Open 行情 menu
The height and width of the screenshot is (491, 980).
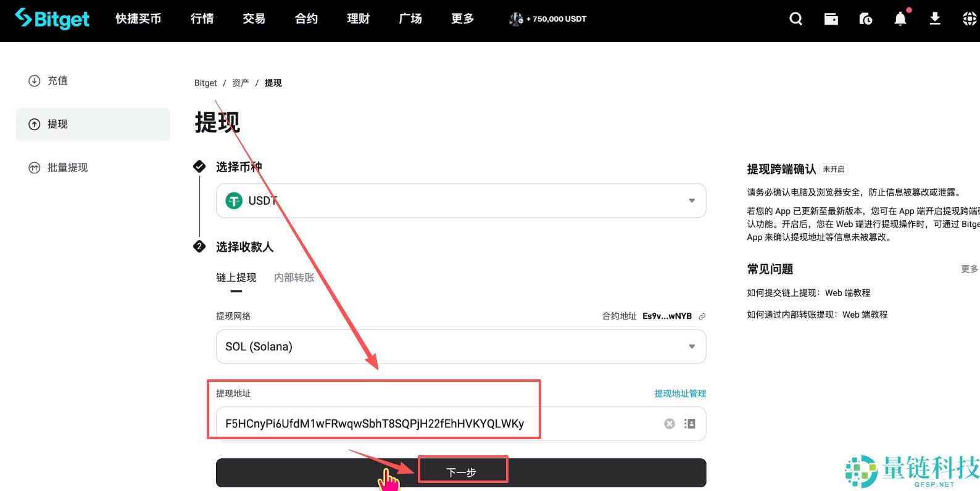point(202,19)
